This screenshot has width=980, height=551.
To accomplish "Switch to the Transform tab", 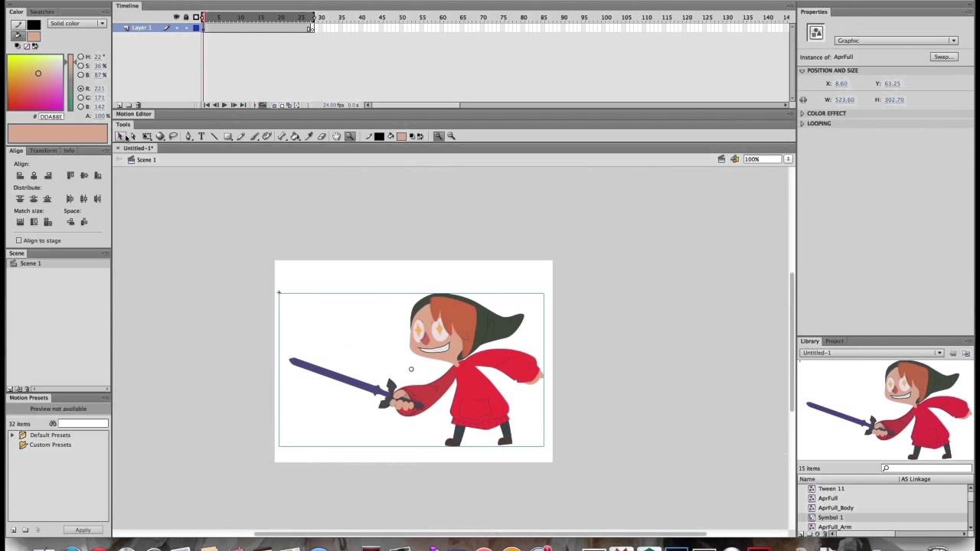I will pos(44,151).
